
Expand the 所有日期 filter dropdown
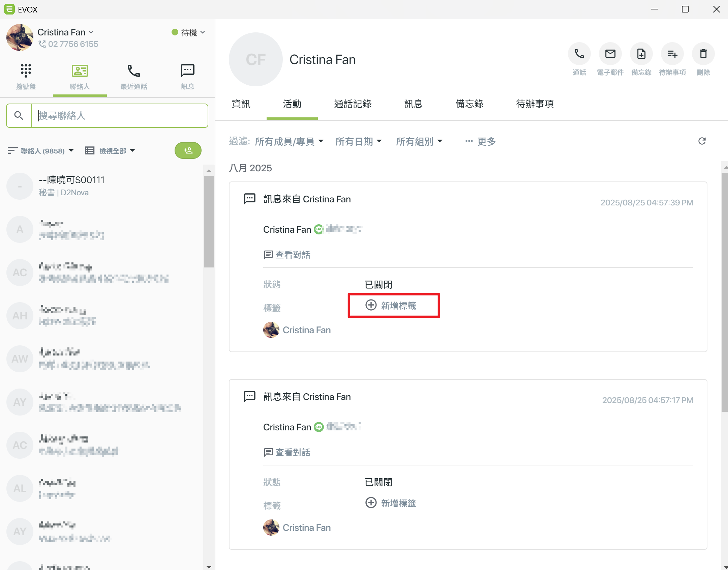[358, 142]
